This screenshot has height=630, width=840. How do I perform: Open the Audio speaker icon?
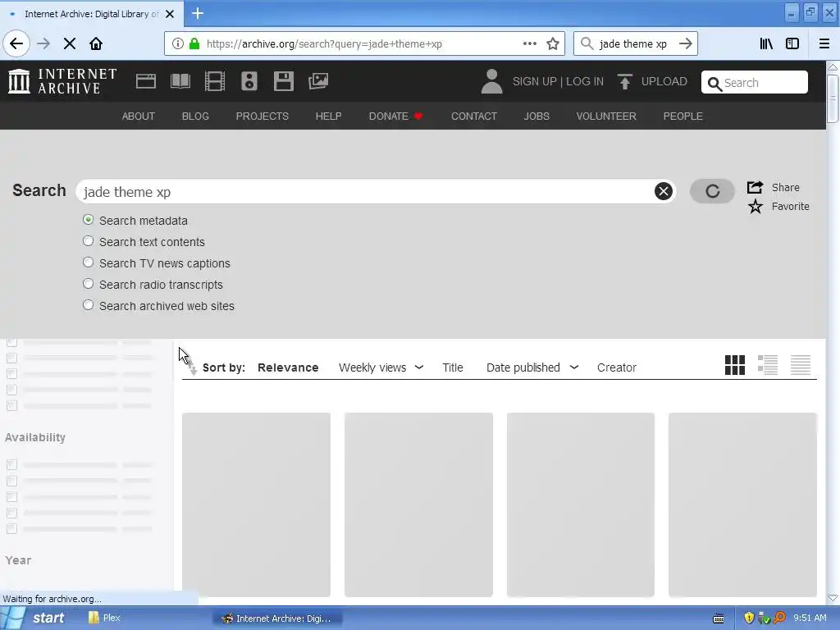click(249, 81)
